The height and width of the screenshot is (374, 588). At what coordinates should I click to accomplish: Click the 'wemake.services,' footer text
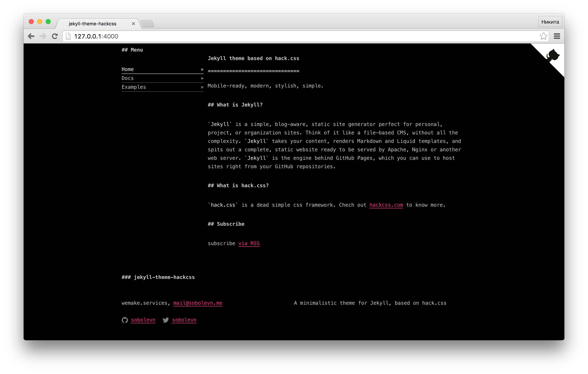(146, 303)
